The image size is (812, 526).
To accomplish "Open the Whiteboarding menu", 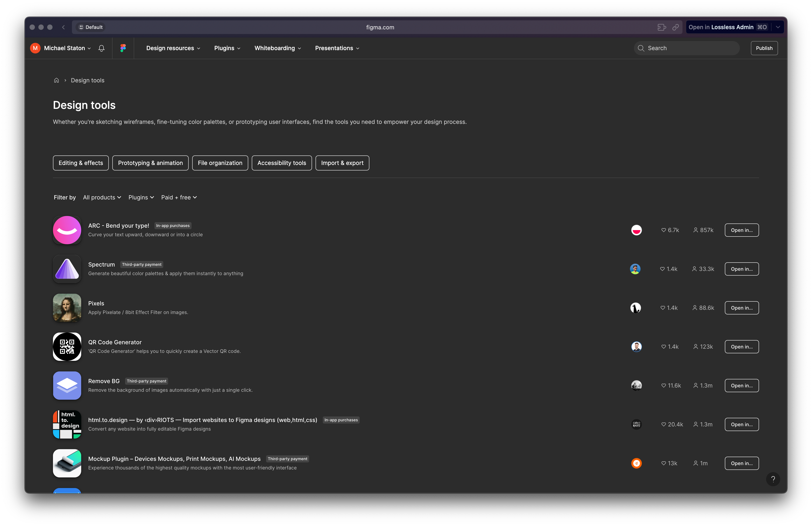I will coord(278,48).
